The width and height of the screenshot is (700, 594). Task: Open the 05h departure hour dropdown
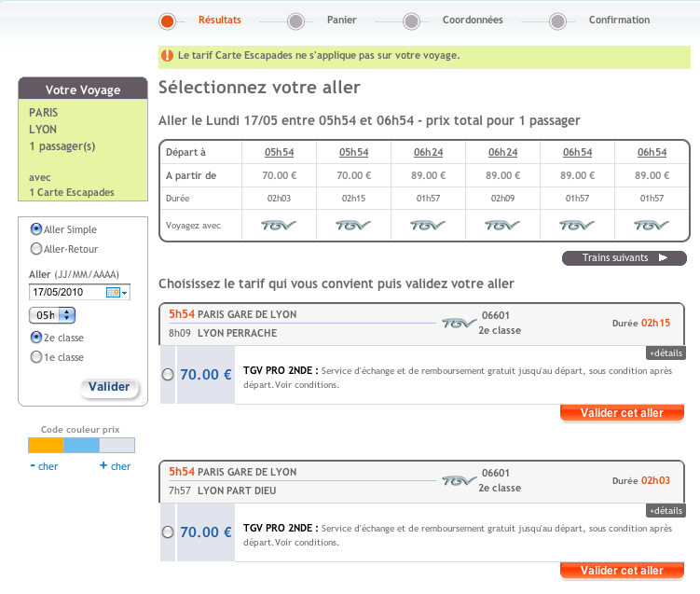point(52,316)
